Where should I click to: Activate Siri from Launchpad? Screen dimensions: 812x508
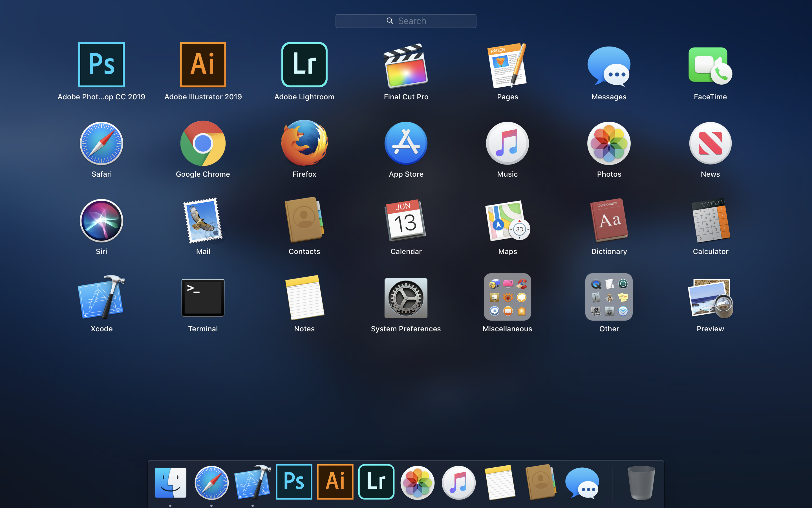click(101, 220)
